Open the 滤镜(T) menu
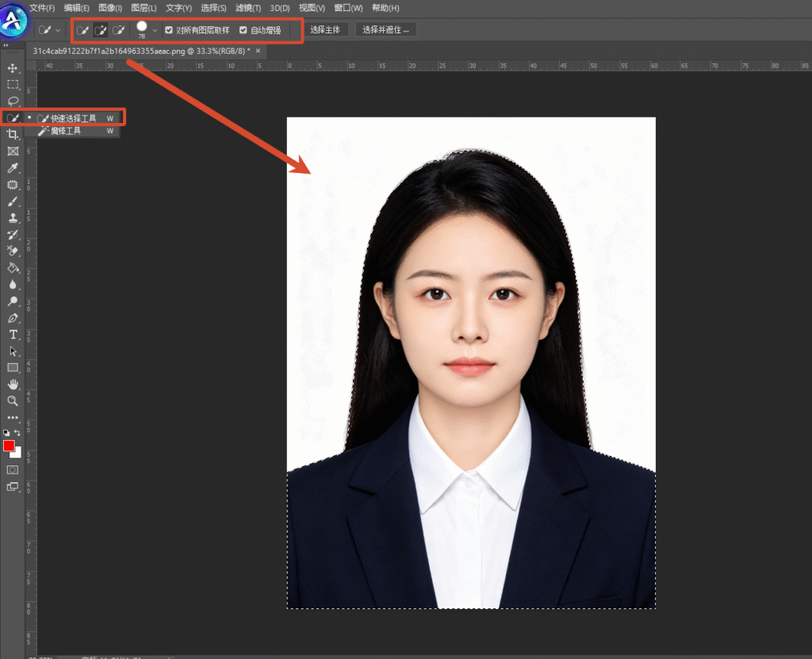The width and height of the screenshot is (812, 659). [248, 8]
